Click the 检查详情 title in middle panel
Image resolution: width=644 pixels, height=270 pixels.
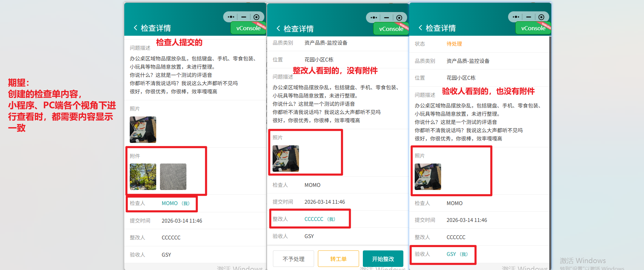[299, 29]
